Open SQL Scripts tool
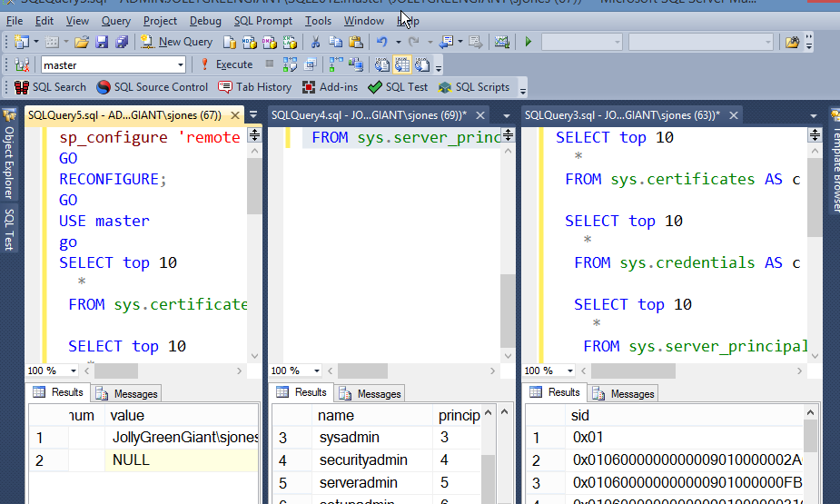Image resolution: width=840 pixels, height=504 pixels. click(x=474, y=87)
